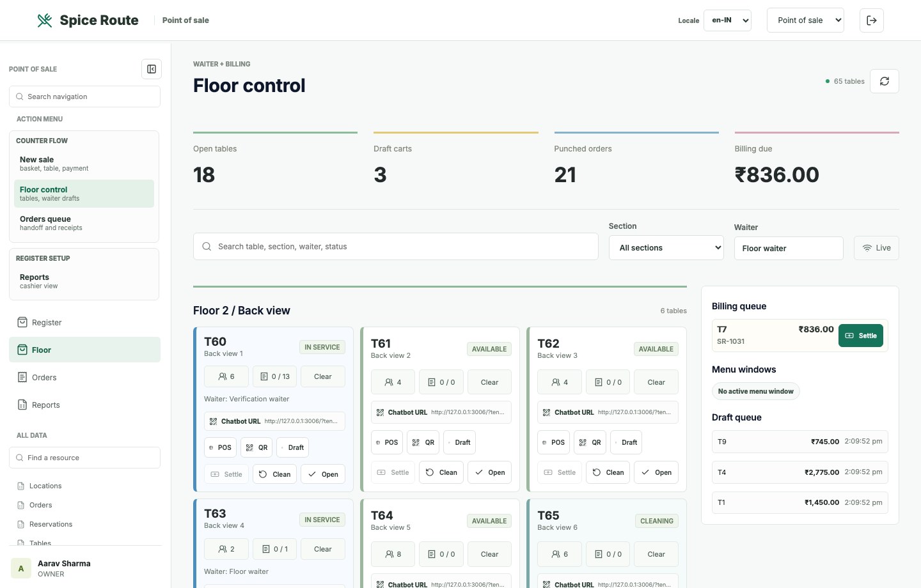Expand the All sections dropdown
The image size is (921, 588).
point(666,248)
